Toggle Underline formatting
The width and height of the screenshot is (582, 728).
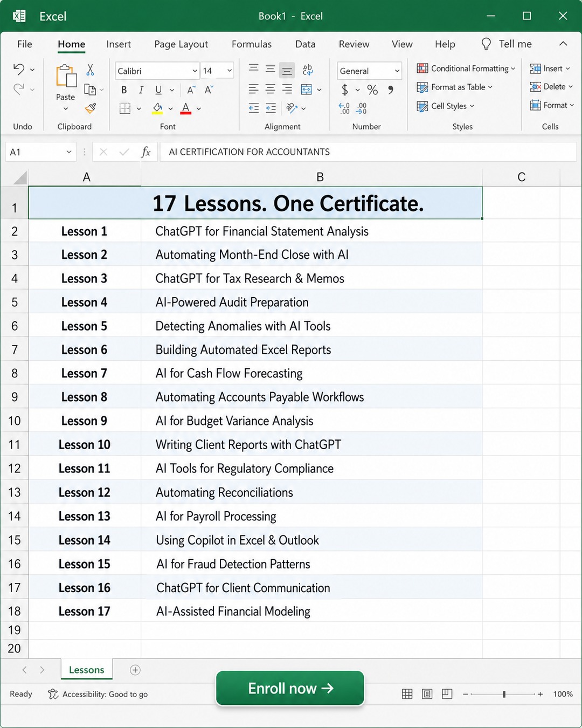[x=158, y=90]
